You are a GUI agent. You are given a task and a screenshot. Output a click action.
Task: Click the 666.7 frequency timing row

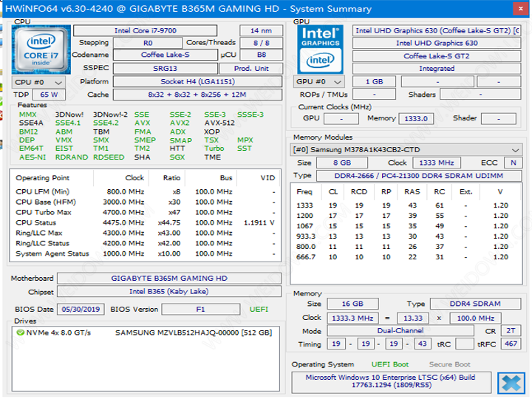click(406, 257)
